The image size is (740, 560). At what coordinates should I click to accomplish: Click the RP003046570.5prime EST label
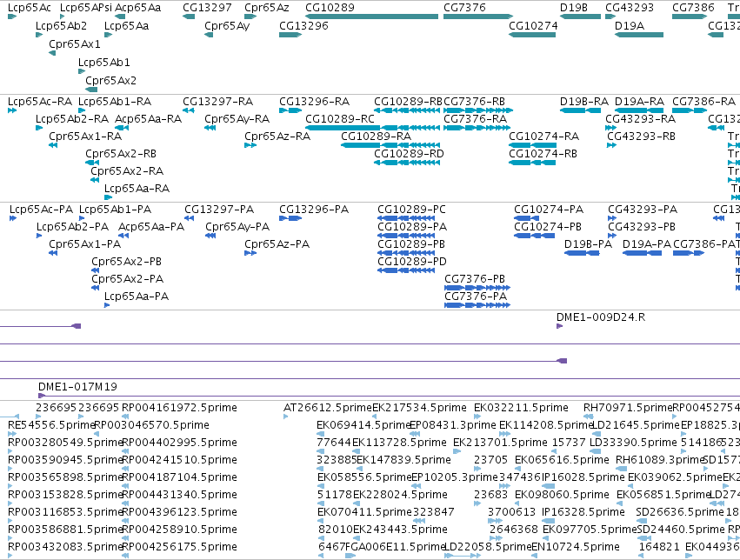point(151,425)
